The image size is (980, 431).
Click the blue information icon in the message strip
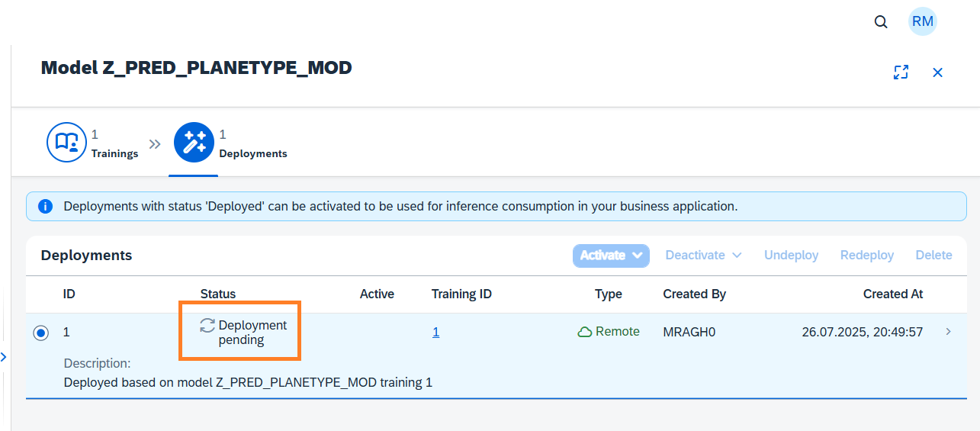pos(46,206)
